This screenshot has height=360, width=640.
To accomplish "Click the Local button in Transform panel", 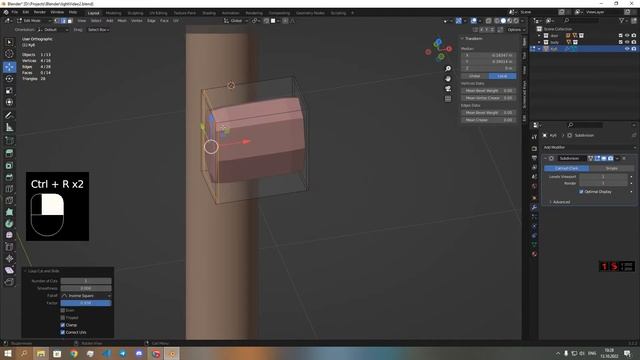I will [502, 76].
